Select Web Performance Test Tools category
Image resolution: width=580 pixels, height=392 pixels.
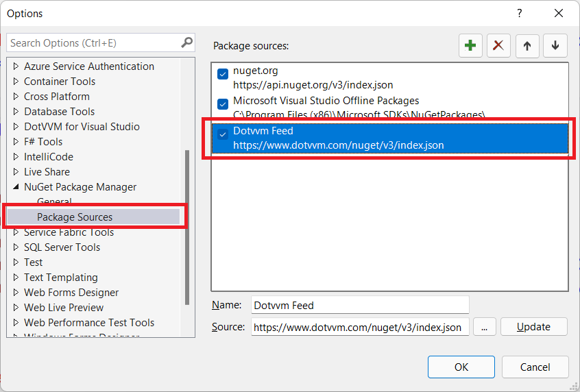click(x=89, y=323)
